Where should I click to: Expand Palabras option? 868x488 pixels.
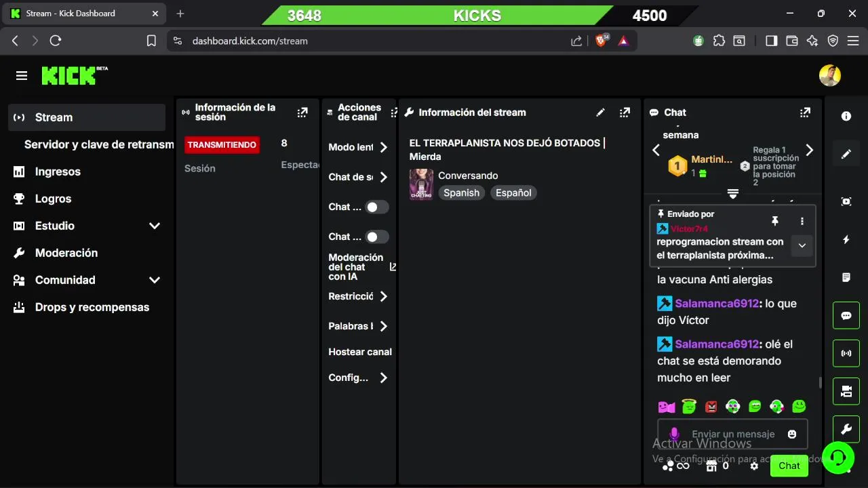point(358,326)
